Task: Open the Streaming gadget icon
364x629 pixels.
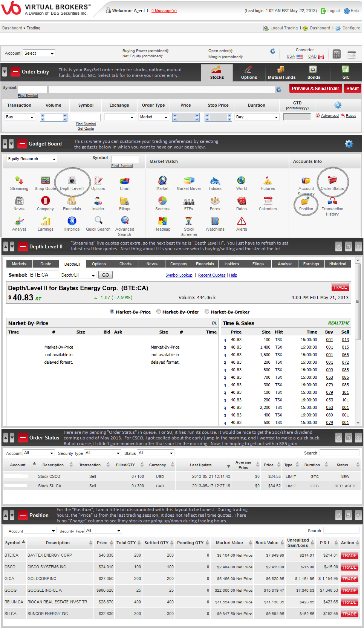Action: click(x=19, y=181)
